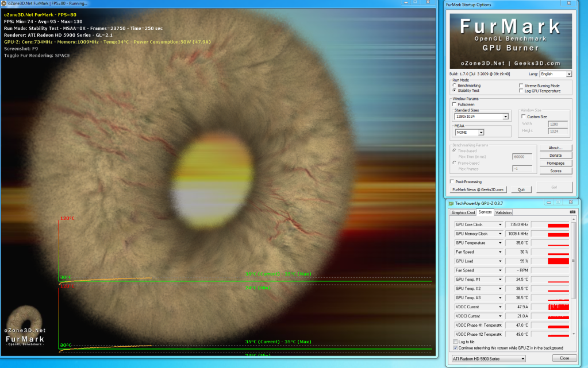This screenshot has width=588, height=368.
Task: Expand the MSAA dropdown
Action: [481, 132]
